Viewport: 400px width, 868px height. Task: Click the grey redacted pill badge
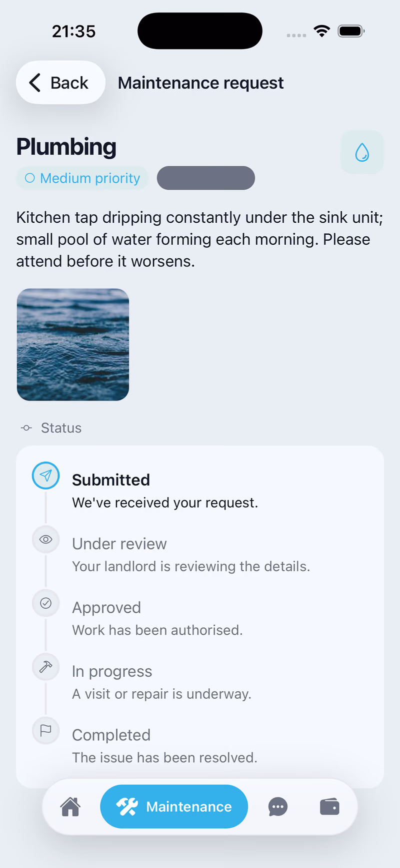pos(206,178)
